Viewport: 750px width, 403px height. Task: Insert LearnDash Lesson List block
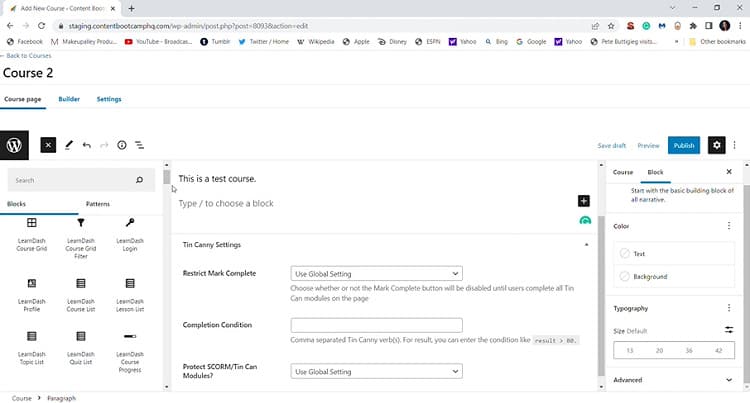click(x=130, y=295)
